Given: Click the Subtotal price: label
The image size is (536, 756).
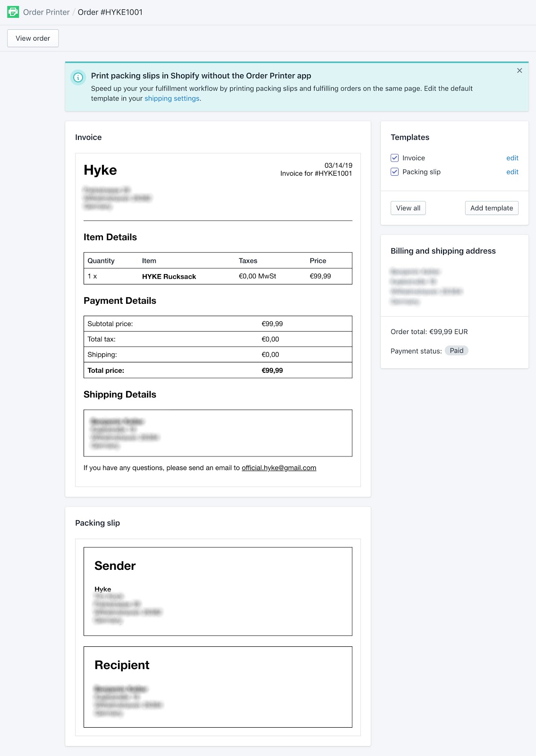Looking at the screenshot, I should coord(110,324).
